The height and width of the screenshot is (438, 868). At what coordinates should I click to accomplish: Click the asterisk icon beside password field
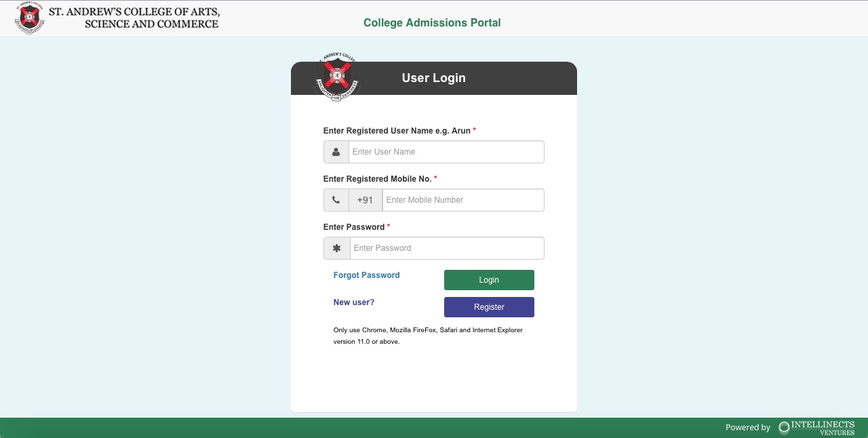[337, 248]
